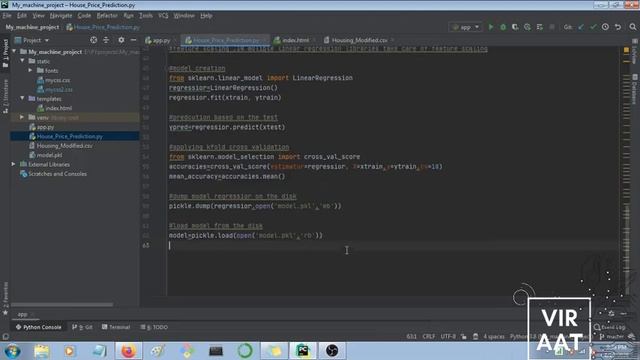Viewport: 640px width, 360px height.
Task: Open vertical Project tool window stripe button
Action: click(5, 52)
